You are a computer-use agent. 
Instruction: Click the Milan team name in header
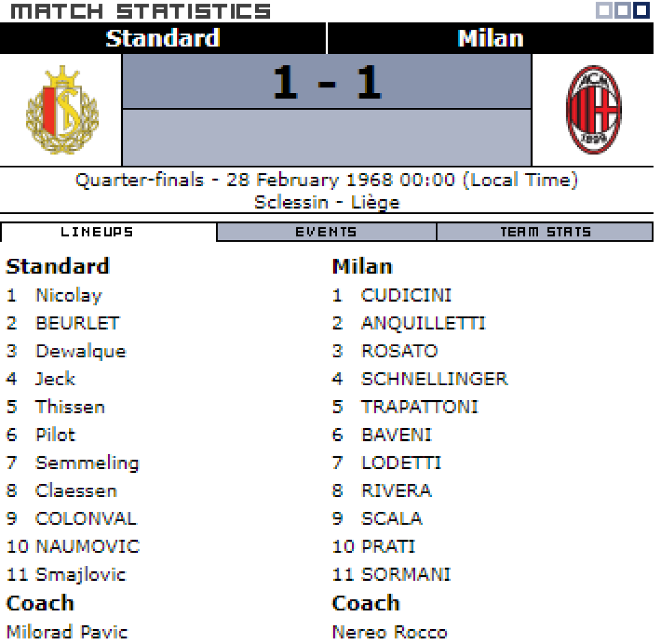coord(490,39)
